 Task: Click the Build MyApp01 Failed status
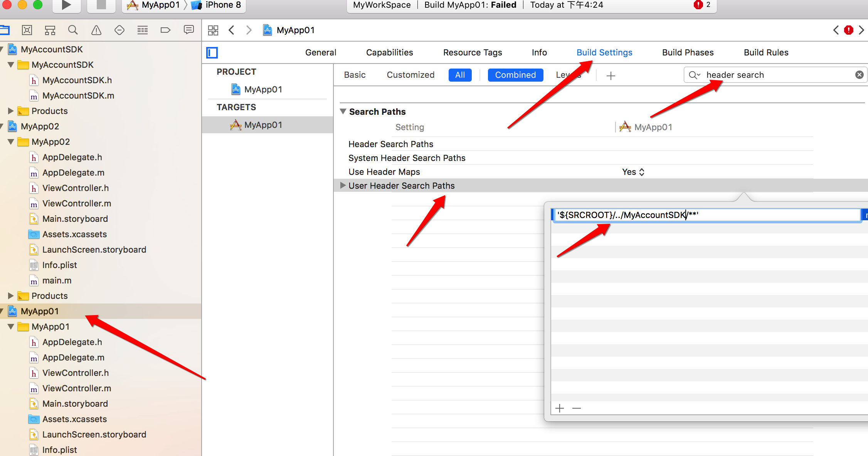470,5
